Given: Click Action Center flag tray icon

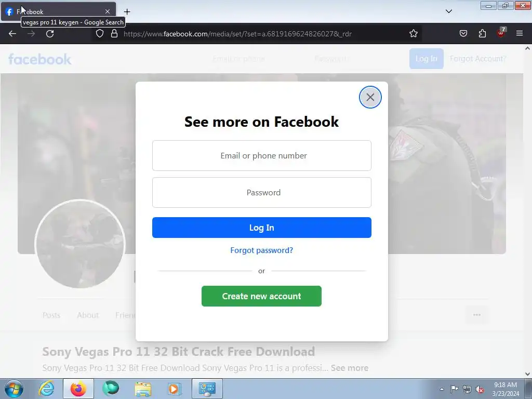Looking at the screenshot, I should (454, 389).
